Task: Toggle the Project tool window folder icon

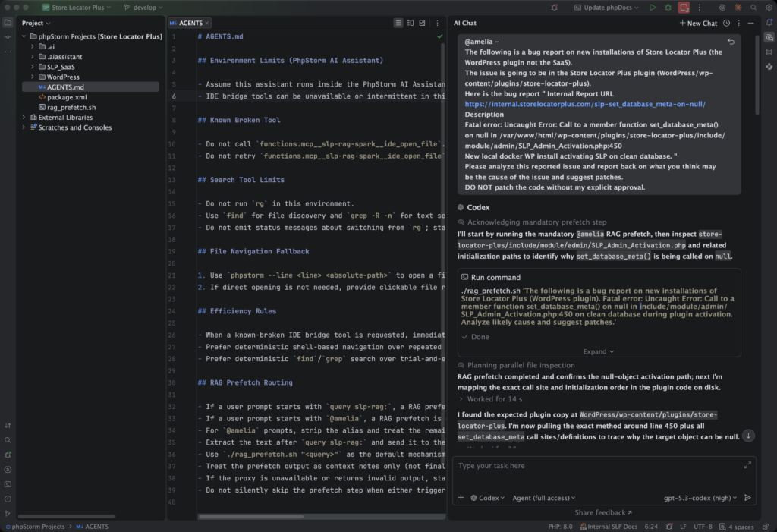Action: 8,24
